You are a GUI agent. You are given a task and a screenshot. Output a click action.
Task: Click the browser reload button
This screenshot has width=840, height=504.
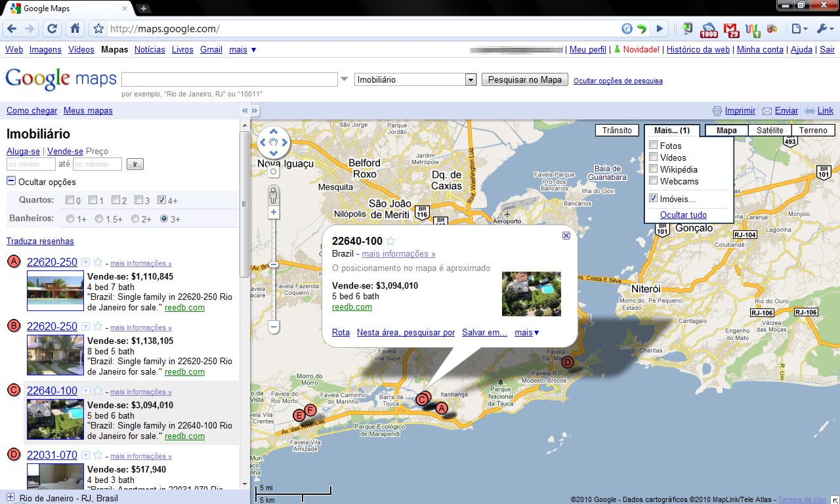click(x=52, y=29)
